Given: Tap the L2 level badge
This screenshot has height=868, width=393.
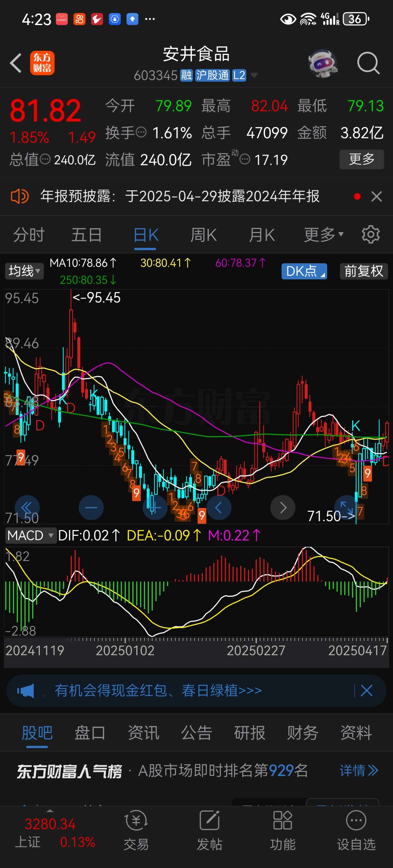Looking at the screenshot, I should pos(239,75).
